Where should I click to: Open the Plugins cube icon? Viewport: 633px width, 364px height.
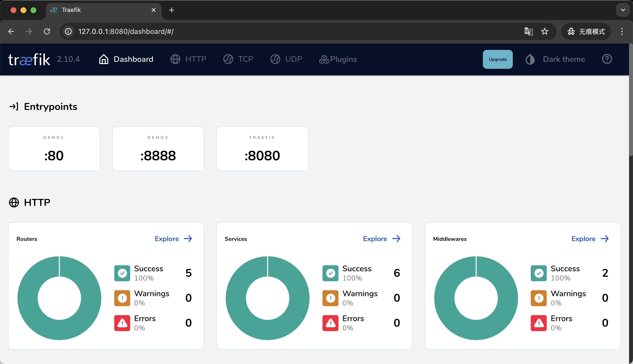pyautogui.click(x=323, y=59)
